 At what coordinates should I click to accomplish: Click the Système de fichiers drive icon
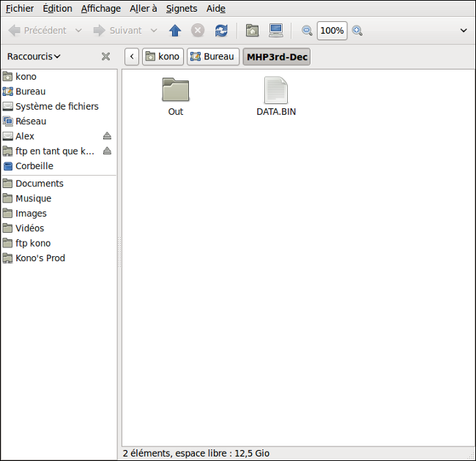click(8, 106)
